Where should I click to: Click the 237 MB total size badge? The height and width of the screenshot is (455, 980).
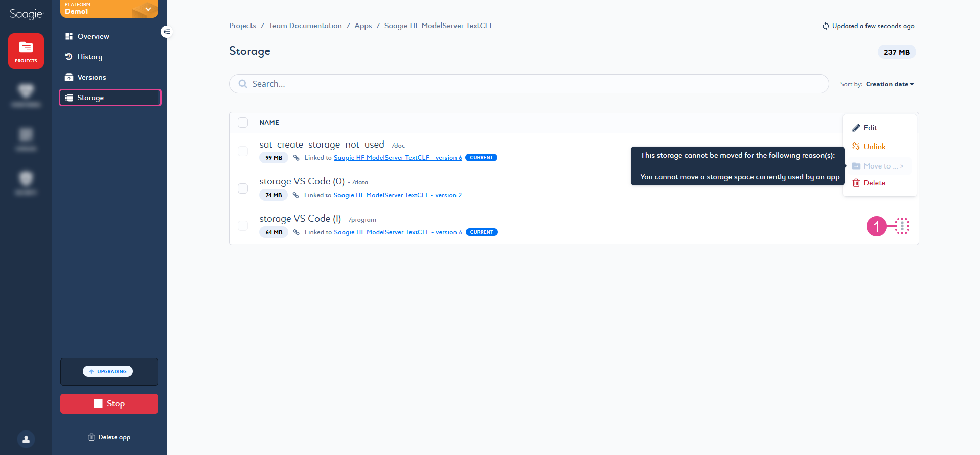897,52
